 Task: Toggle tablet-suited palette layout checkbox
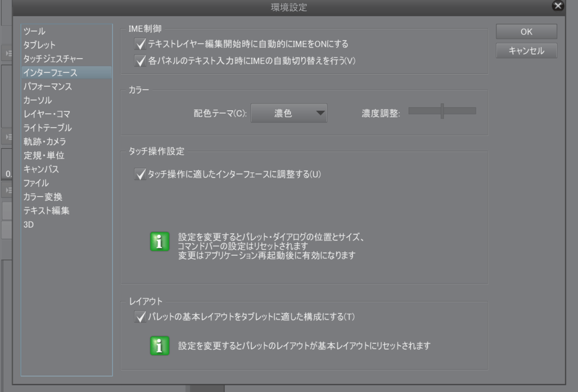140,317
